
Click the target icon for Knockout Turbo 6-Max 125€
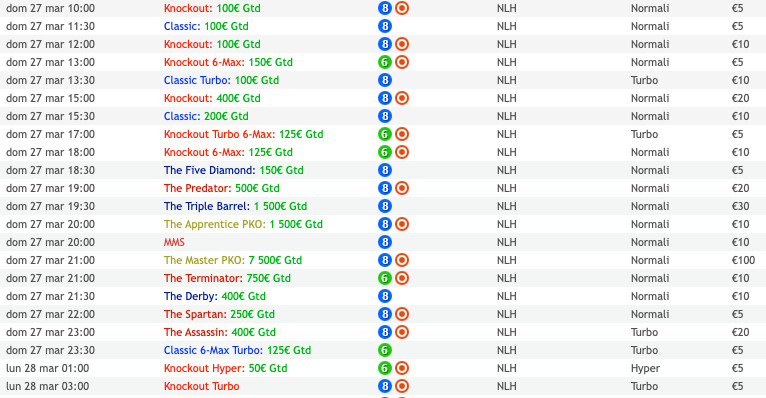click(402, 134)
